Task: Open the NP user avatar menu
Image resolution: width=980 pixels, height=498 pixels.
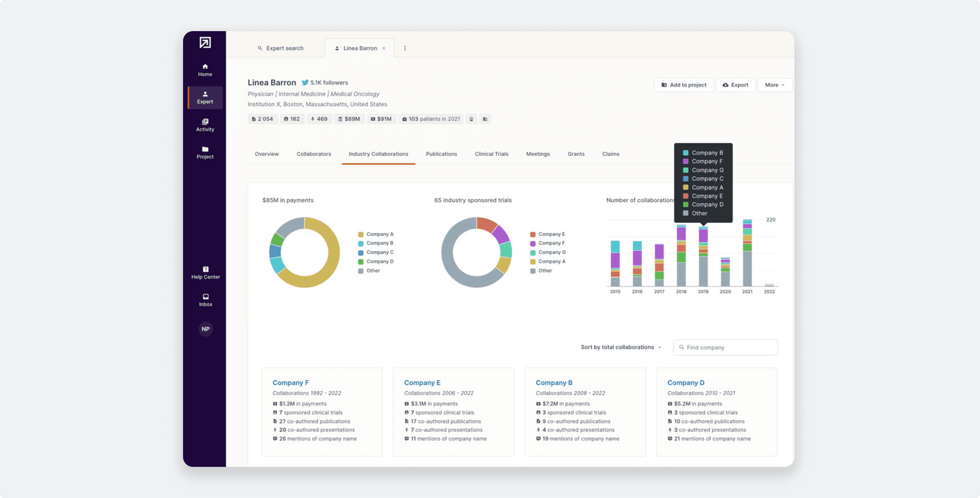Action: [205, 329]
